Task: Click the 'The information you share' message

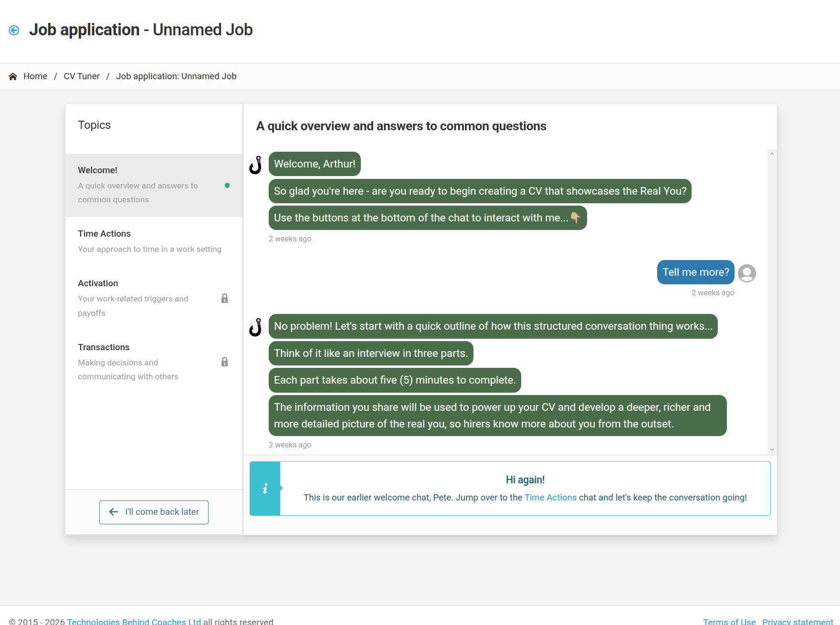Action: click(x=498, y=416)
